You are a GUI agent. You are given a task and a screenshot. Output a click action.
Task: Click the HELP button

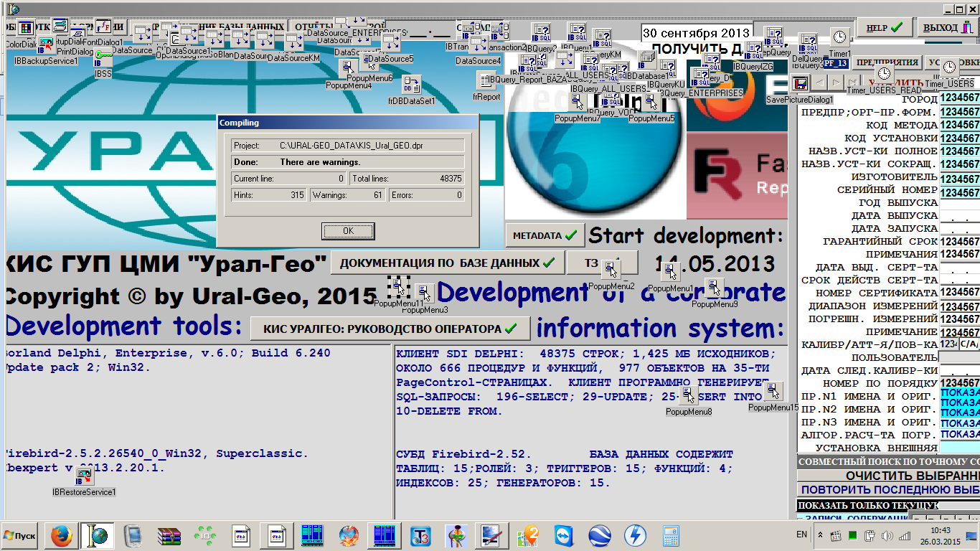(885, 28)
